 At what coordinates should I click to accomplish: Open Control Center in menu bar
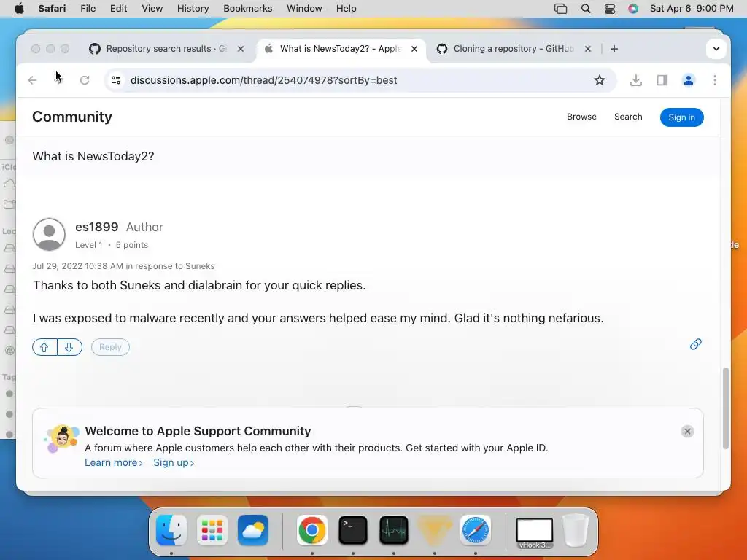609,9
